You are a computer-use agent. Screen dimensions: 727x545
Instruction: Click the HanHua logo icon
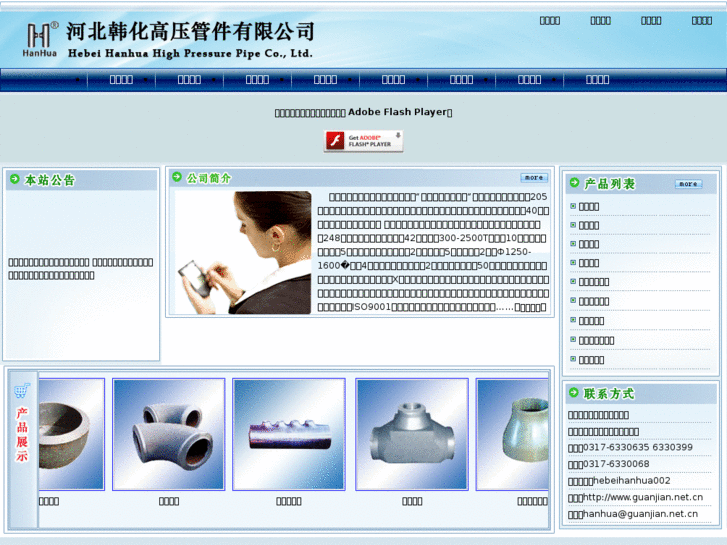pyautogui.click(x=40, y=39)
